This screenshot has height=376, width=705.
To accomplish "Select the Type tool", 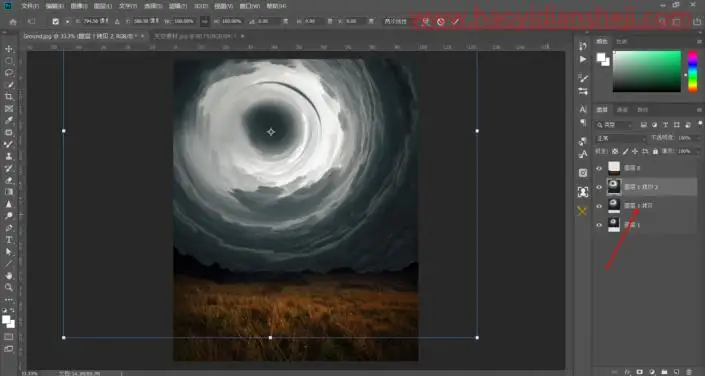I will coord(9,240).
